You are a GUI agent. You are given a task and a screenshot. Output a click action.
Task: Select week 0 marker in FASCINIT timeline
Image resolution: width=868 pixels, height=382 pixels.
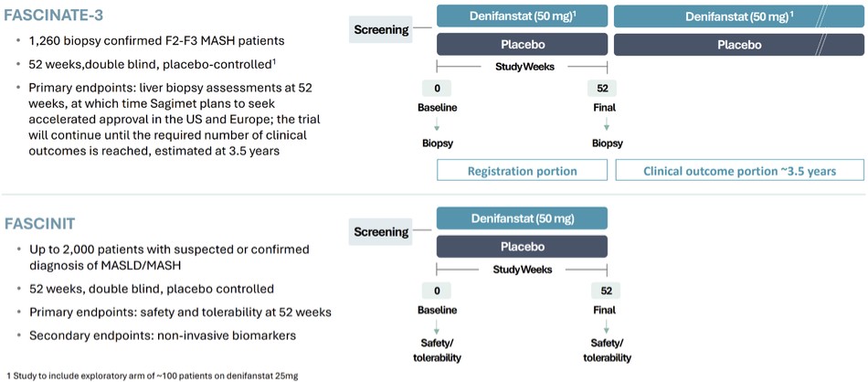[437, 291]
